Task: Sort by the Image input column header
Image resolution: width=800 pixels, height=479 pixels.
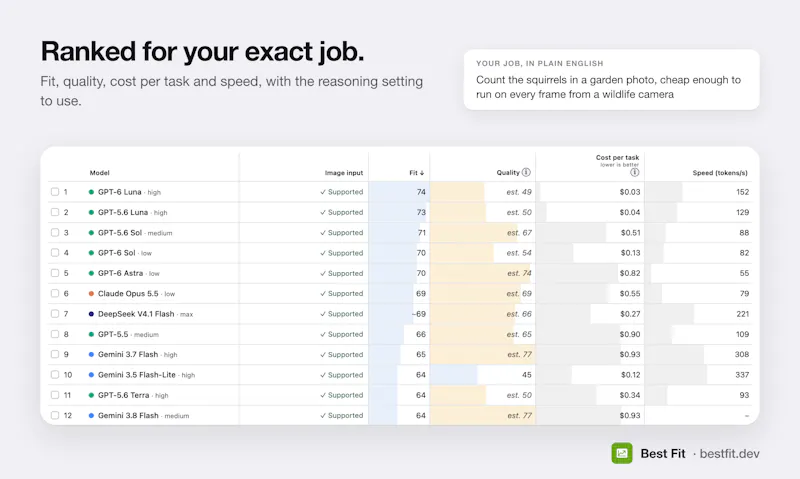Action: [x=344, y=173]
